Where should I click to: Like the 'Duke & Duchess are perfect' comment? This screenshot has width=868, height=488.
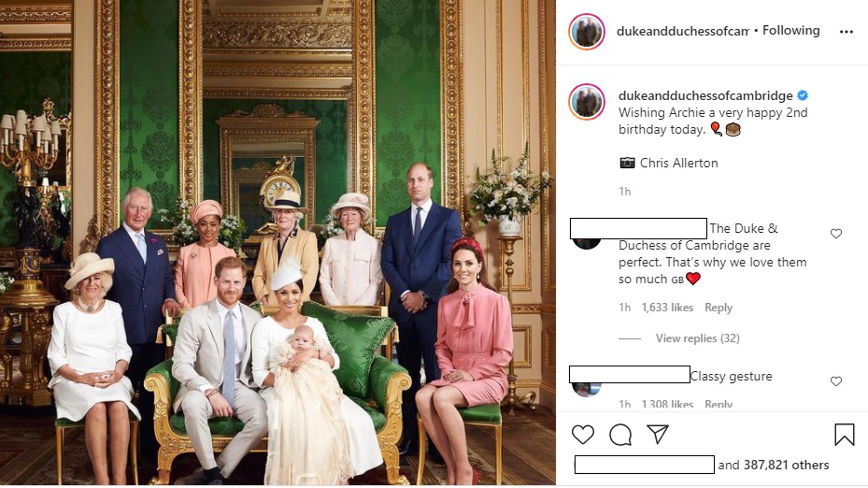pyautogui.click(x=836, y=234)
